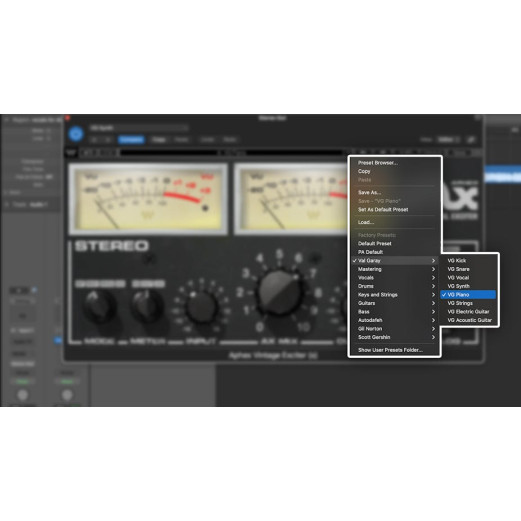Click the left VU meter display
This screenshot has width=521, height=521.
point(148,199)
